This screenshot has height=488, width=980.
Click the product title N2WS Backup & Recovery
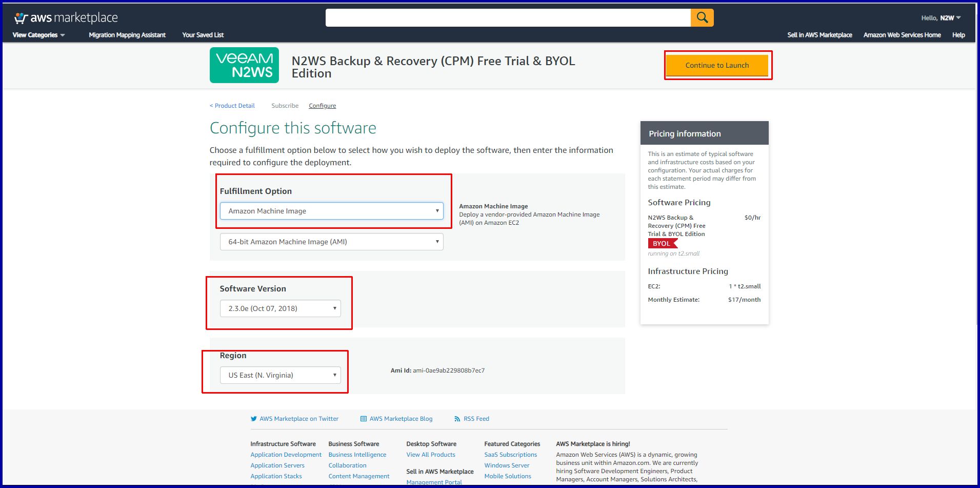pyautogui.click(x=433, y=67)
